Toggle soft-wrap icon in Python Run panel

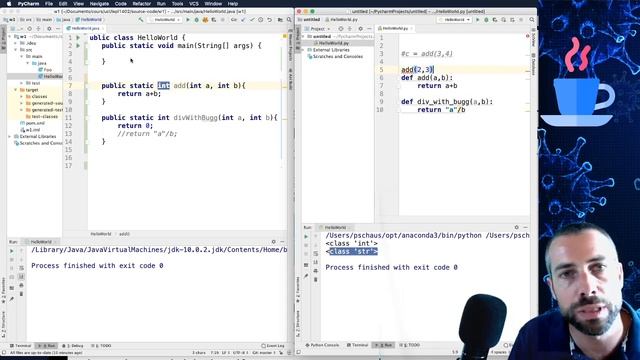(316, 253)
